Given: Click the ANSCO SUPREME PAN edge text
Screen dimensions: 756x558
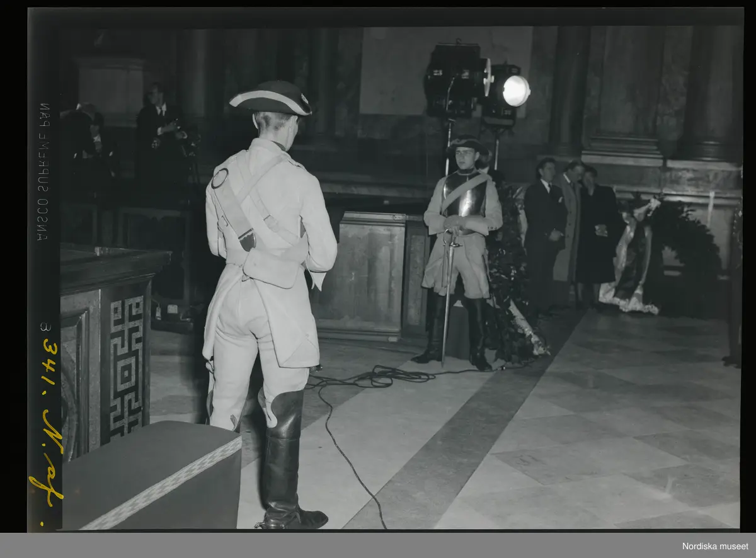Looking at the screenshot, I should pyautogui.click(x=43, y=171).
